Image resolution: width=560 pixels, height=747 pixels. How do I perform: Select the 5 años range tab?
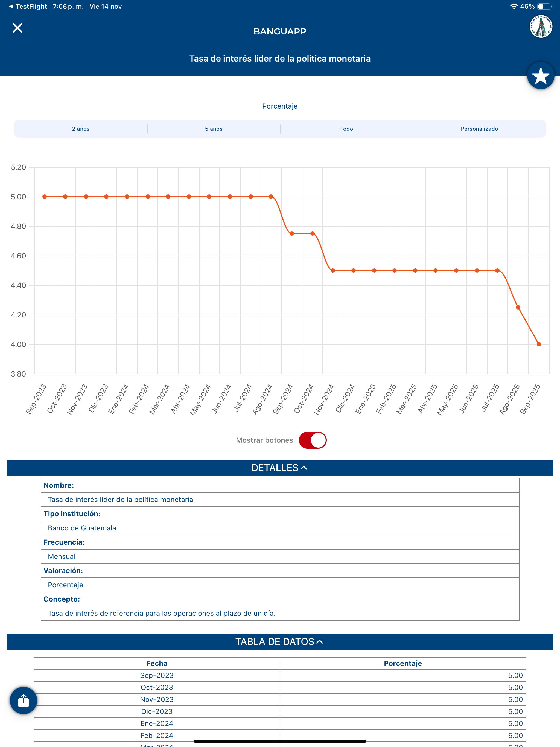pos(214,129)
